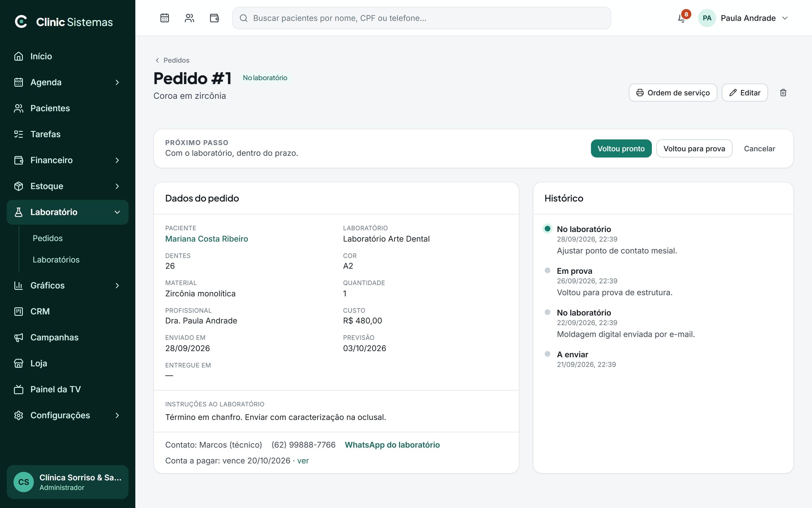Select the custo value R$ 480,00
This screenshot has width=812, height=508.
point(362,321)
